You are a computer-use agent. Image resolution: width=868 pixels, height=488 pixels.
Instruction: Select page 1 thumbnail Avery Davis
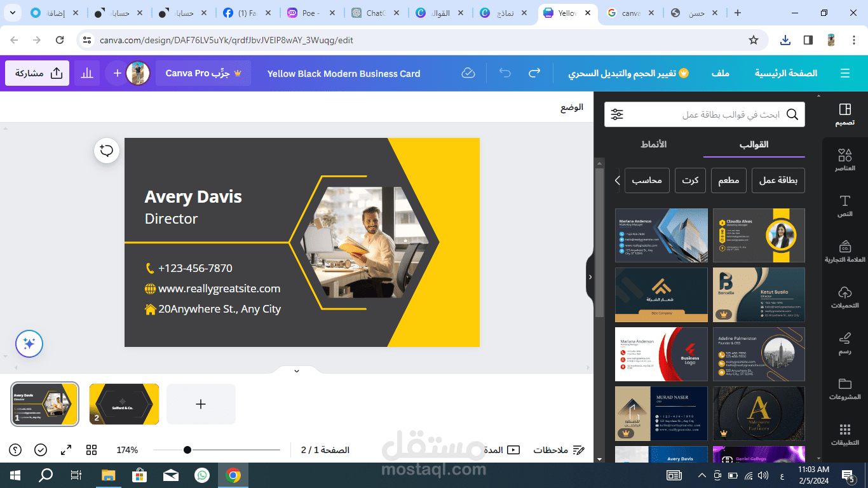[45, 404]
